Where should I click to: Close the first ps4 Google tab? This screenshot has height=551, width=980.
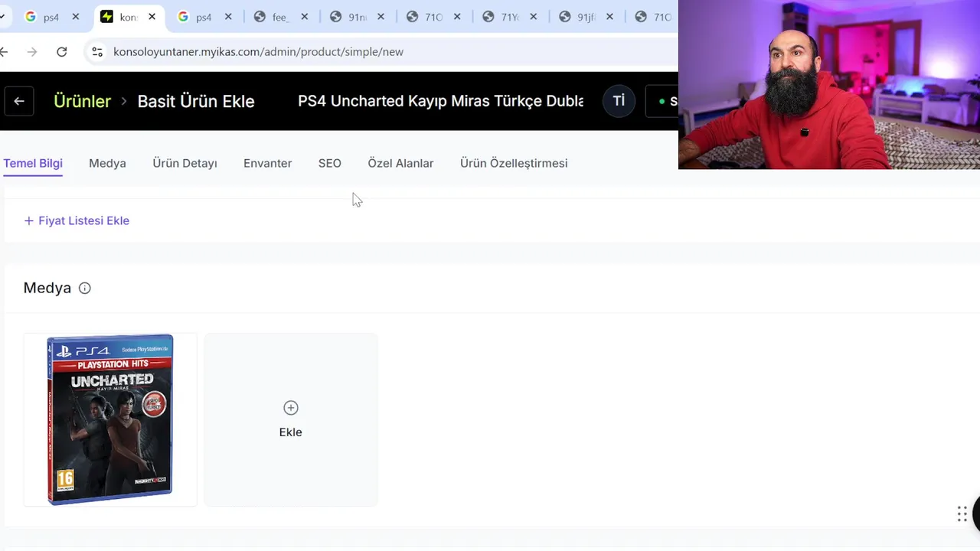pos(76,17)
